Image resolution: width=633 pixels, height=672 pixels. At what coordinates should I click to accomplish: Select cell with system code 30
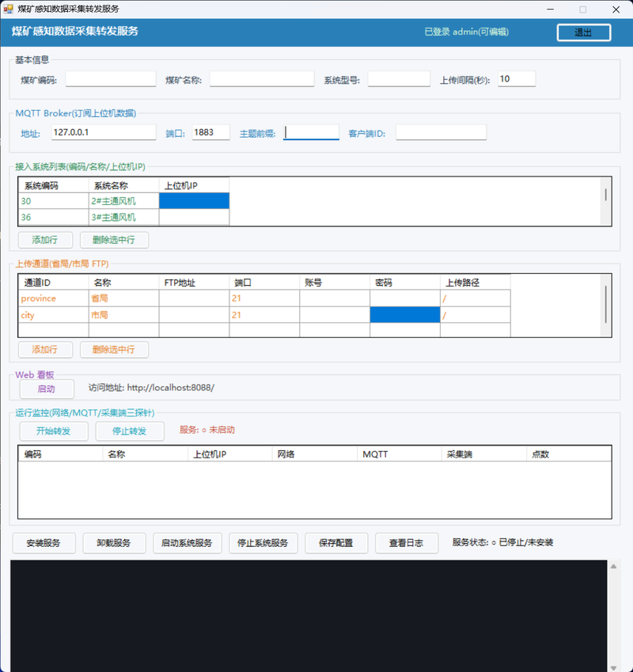[x=54, y=201]
